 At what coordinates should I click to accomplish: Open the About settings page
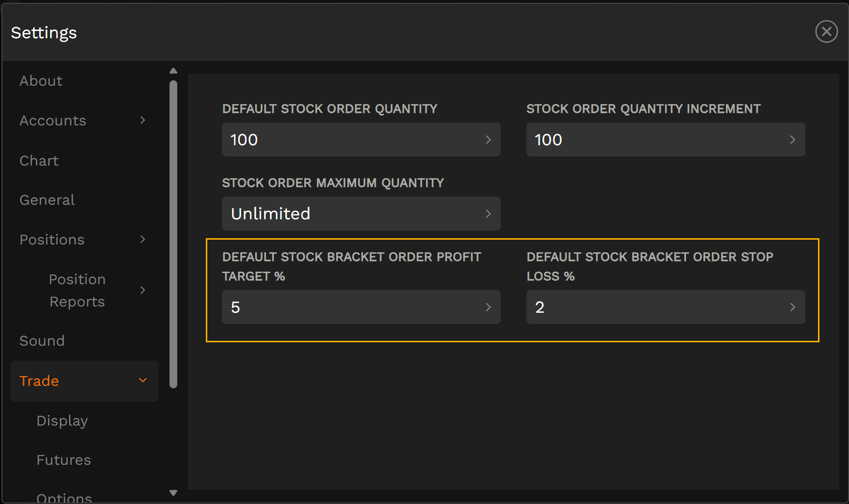(41, 81)
